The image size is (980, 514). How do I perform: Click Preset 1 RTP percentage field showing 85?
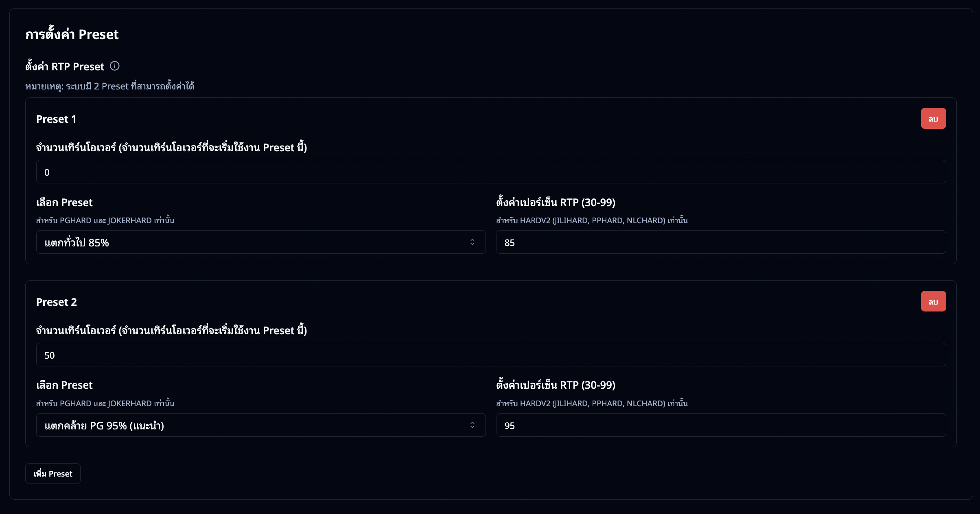click(x=721, y=242)
